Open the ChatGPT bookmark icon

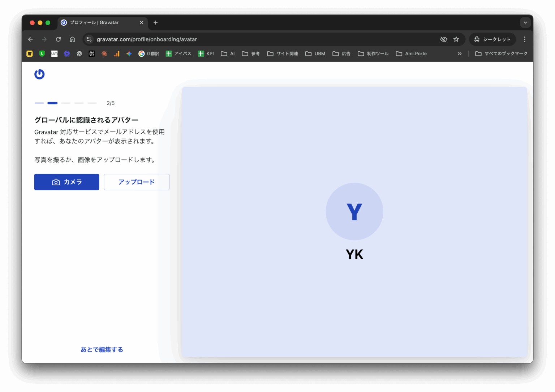[x=79, y=53]
